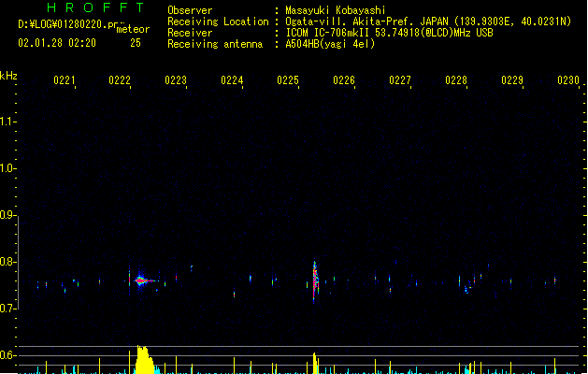Click the 0226 time marker
The image size is (588, 374).
tap(344, 80)
